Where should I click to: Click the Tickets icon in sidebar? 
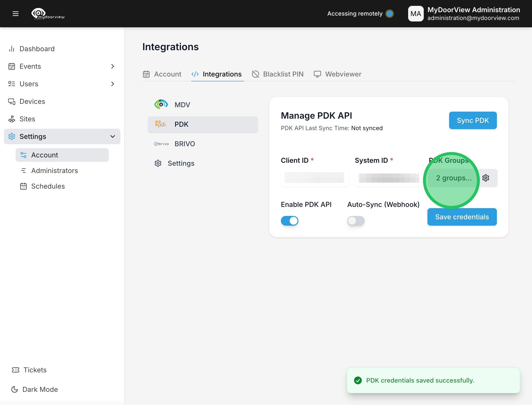(16, 370)
